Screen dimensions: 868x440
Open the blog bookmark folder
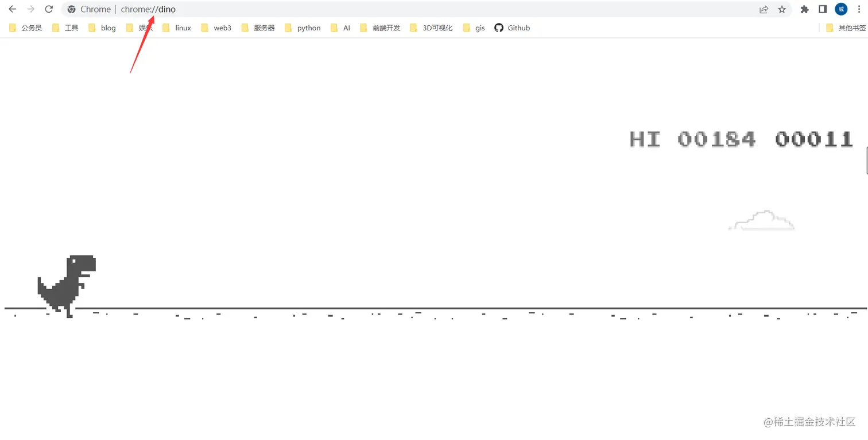pos(102,28)
